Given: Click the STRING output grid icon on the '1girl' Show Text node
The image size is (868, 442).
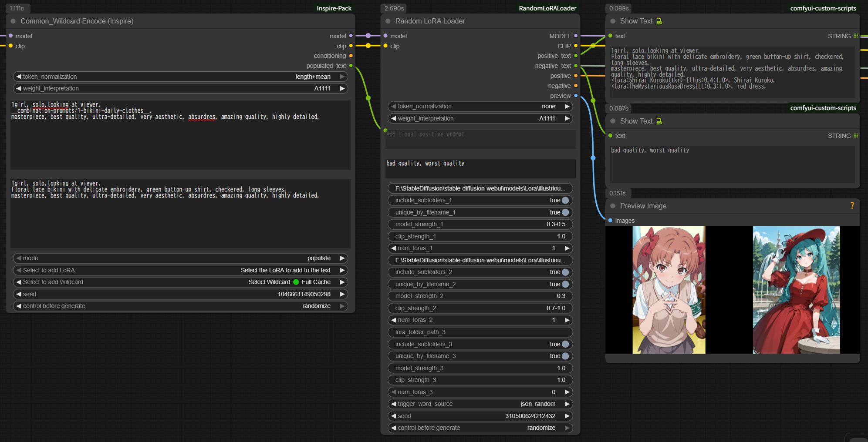Looking at the screenshot, I should click(x=856, y=36).
